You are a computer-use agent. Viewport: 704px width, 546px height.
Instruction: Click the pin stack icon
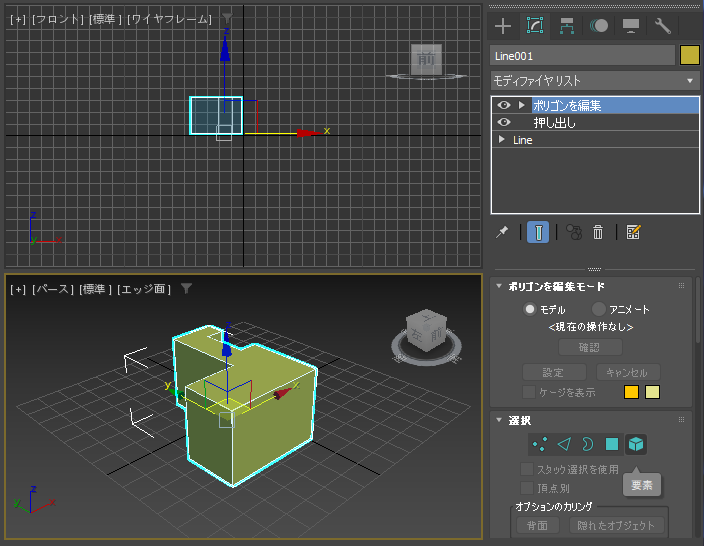[502, 232]
